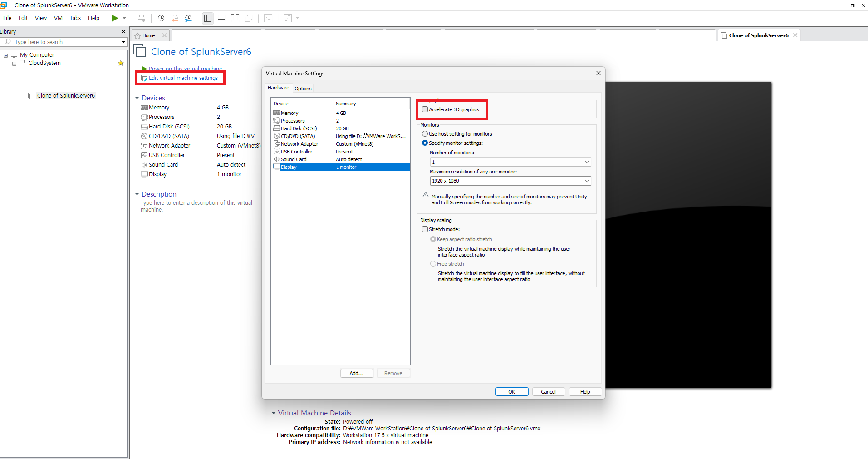Open the File menu
This screenshot has height=459, width=868.
point(7,18)
